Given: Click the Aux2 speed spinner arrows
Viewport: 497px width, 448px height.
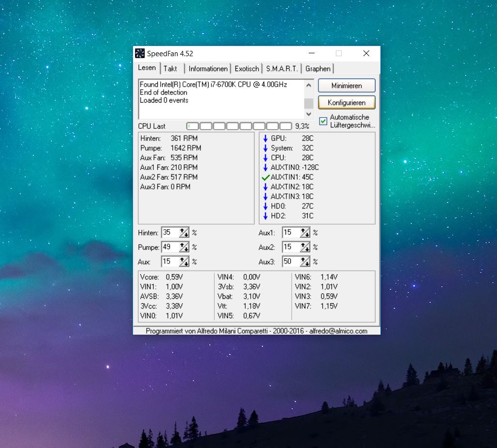Looking at the screenshot, I should [x=305, y=247].
